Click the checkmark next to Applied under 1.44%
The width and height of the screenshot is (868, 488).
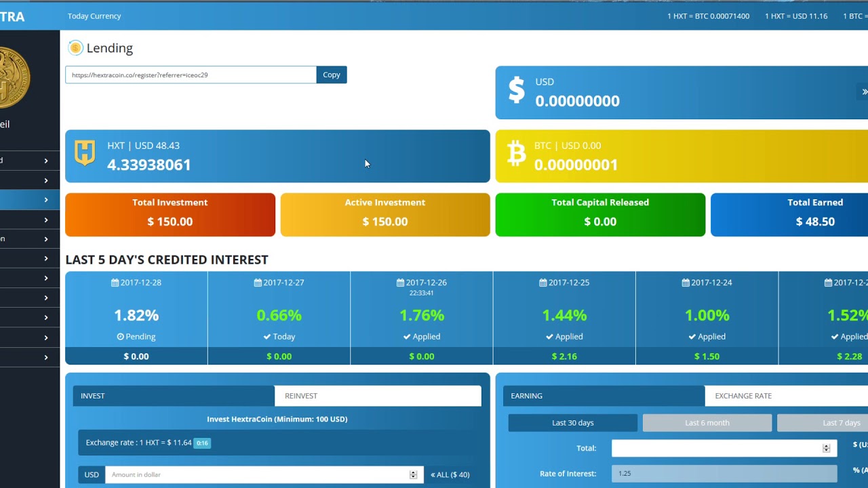(x=549, y=337)
